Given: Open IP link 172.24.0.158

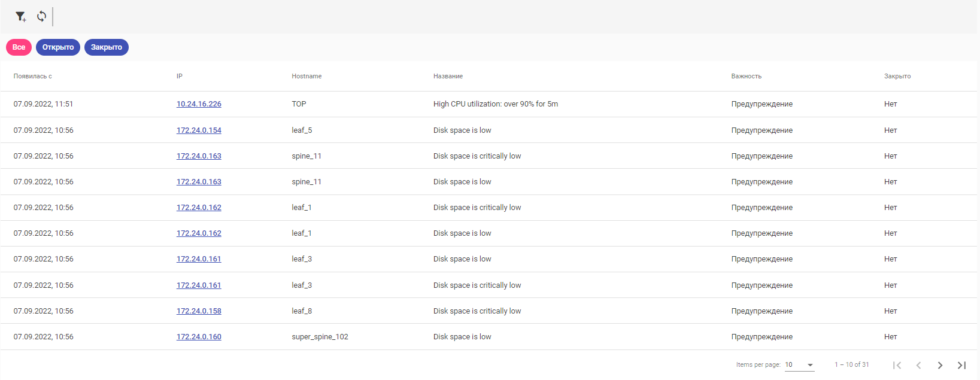Looking at the screenshot, I should (x=199, y=311).
